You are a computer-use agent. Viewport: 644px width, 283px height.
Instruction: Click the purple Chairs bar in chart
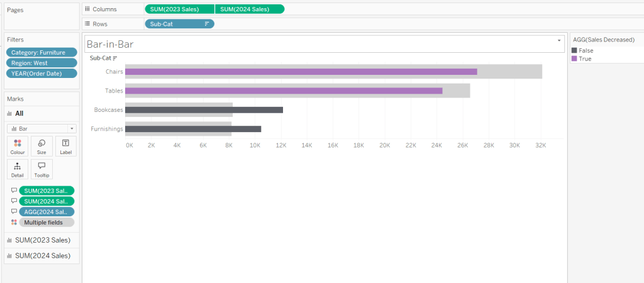(301, 72)
